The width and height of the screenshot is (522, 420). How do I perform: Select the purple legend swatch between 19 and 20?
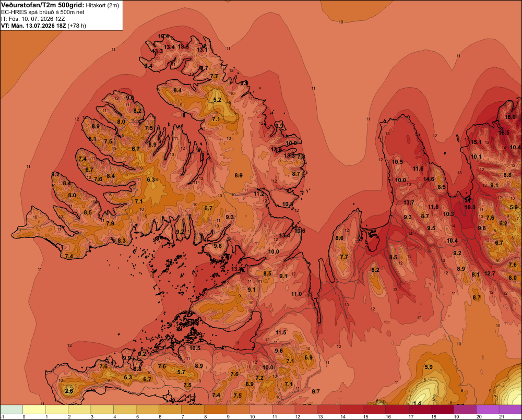(465, 409)
